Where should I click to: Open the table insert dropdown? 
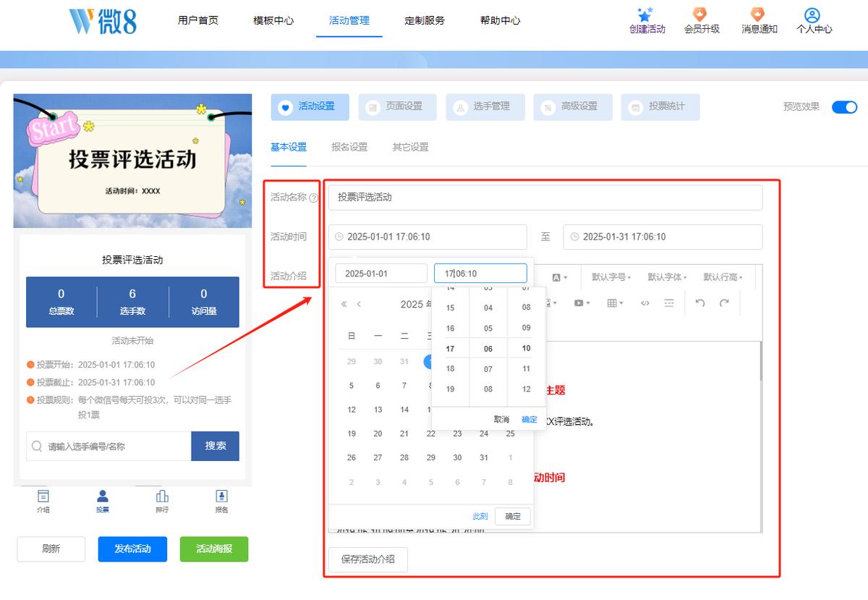coord(616,303)
